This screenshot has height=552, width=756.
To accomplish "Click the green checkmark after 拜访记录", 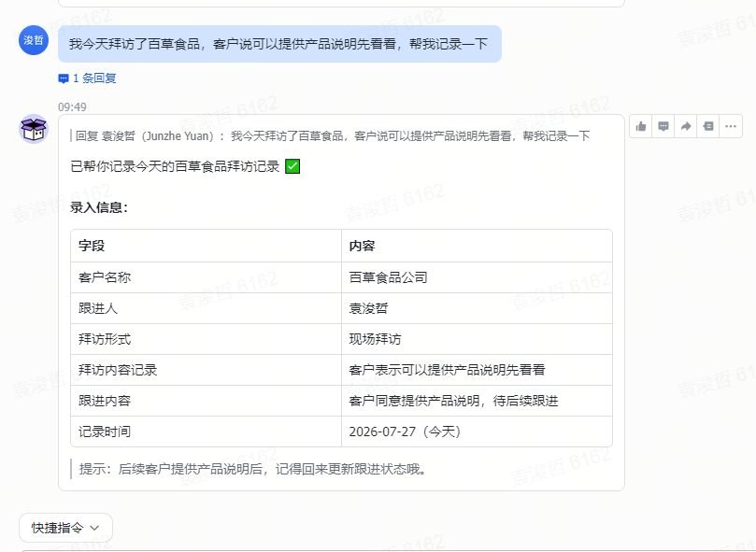I will point(292,166).
